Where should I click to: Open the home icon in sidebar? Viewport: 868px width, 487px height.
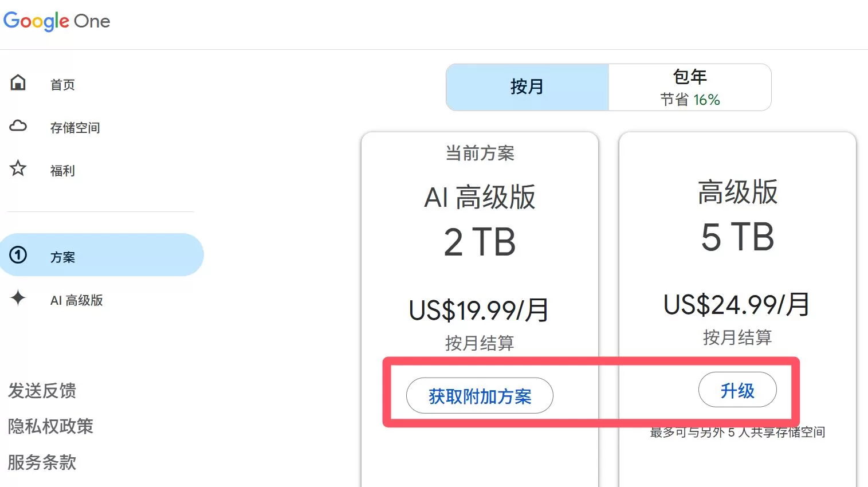[x=18, y=83]
